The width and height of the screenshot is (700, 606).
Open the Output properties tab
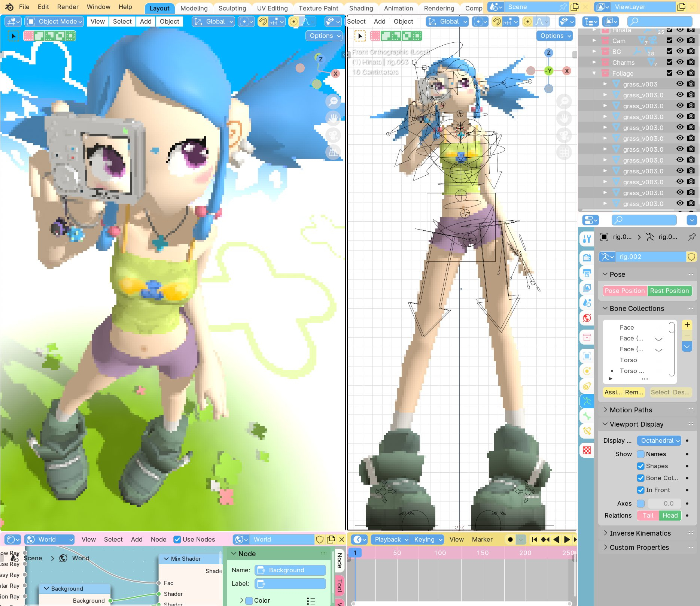point(587,273)
